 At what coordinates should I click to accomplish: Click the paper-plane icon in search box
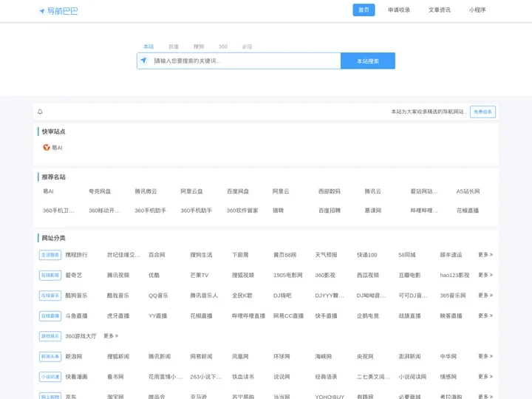tap(144, 61)
